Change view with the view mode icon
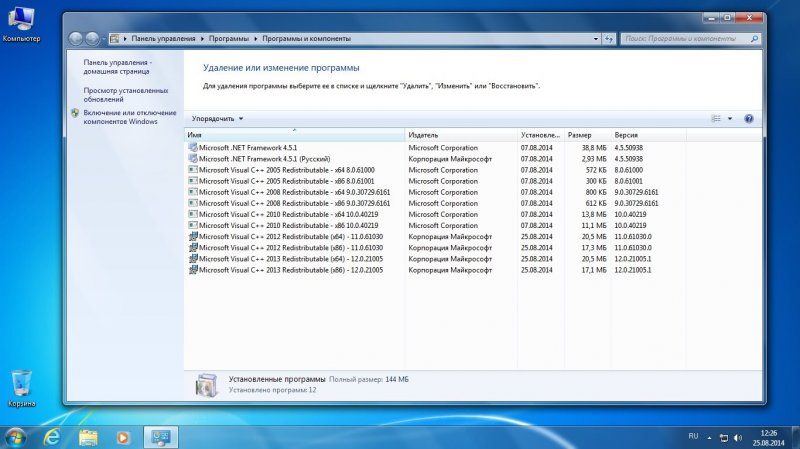The width and height of the screenshot is (800, 449). pyautogui.click(x=716, y=119)
